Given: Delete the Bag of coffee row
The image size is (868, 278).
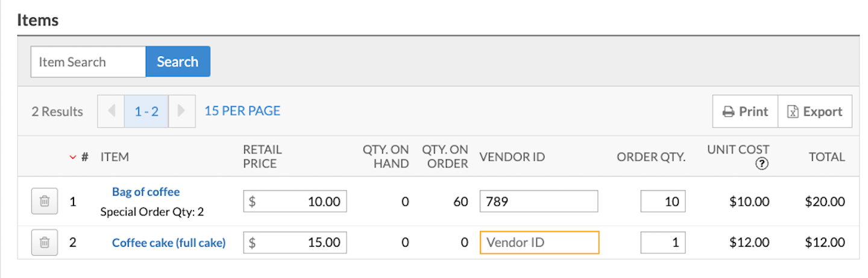Looking at the screenshot, I should [45, 202].
